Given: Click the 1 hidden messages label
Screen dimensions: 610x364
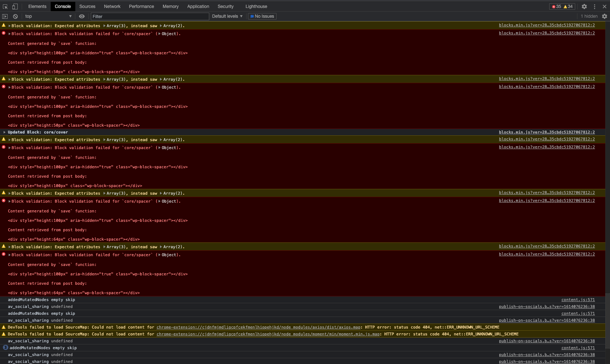Looking at the screenshot, I should 589,16.
